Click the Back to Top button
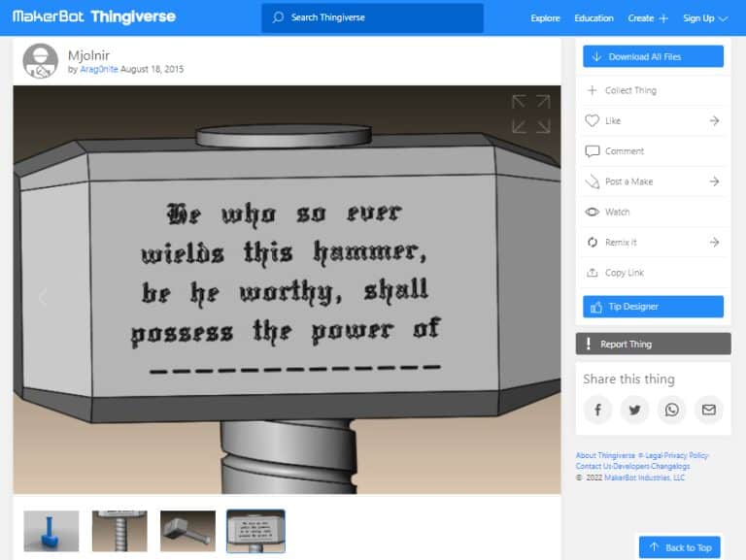Image resolution: width=746 pixels, height=560 pixels. point(679,547)
